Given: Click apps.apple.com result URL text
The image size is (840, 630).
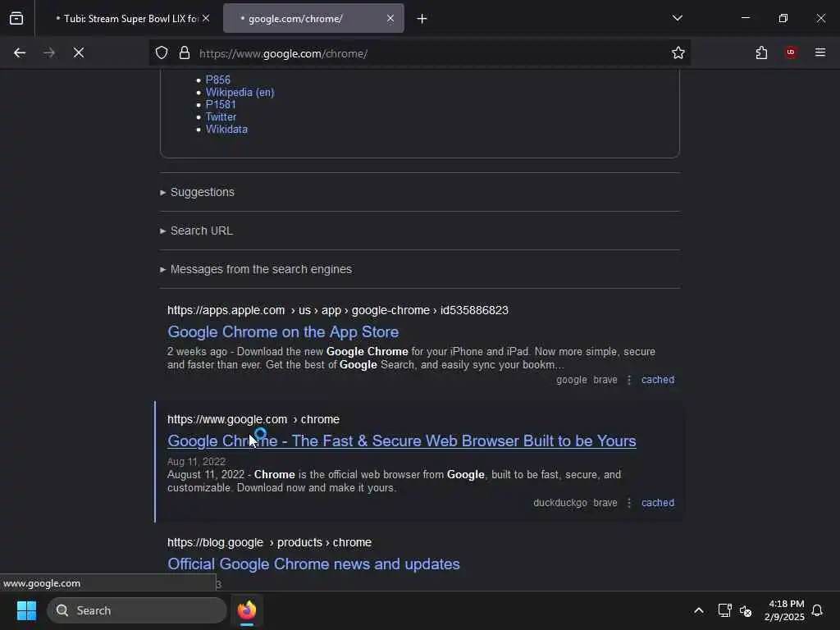Looking at the screenshot, I should 337,310.
